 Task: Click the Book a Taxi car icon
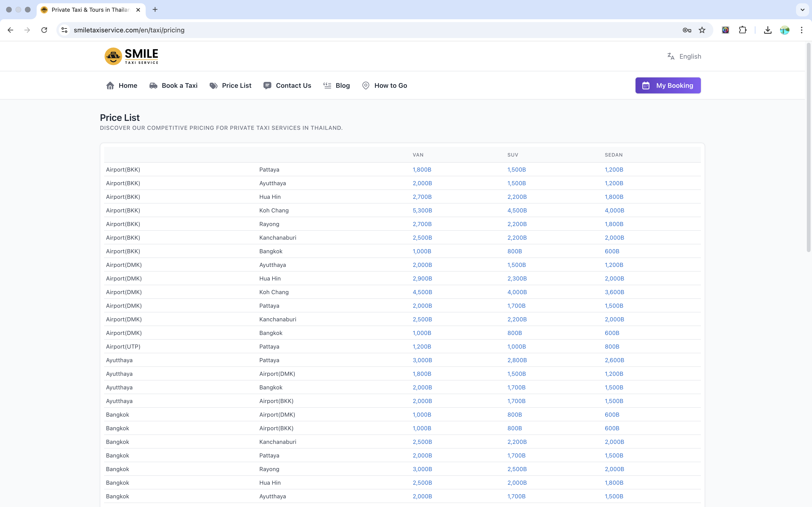click(153, 85)
